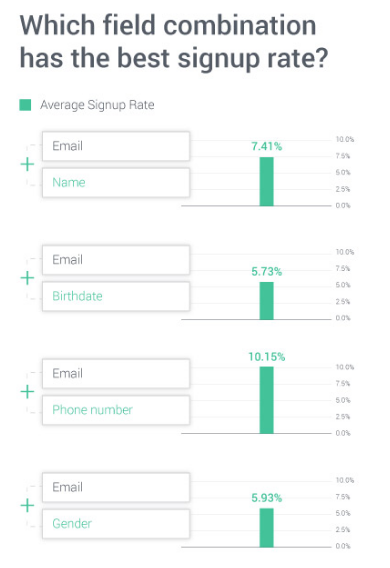390x568 pixels.
Task: Click the green plus between Email and Birthdate
Action: (x=27, y=278)
